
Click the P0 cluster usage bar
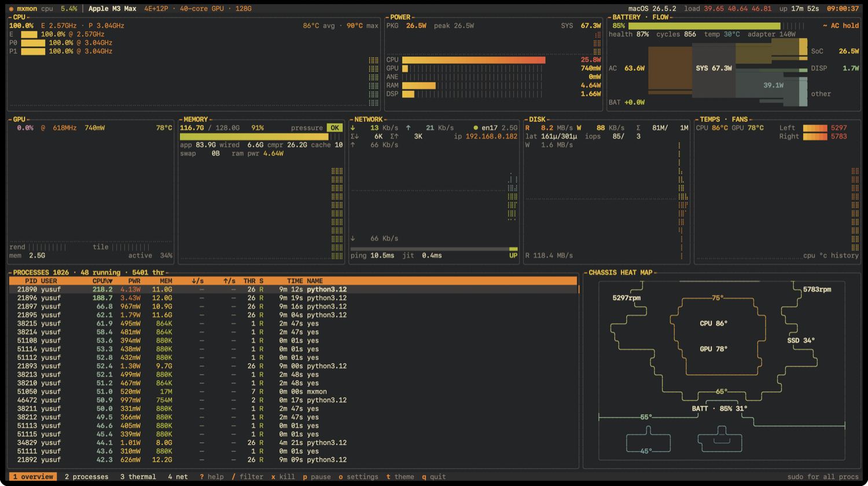coord(33,43)
